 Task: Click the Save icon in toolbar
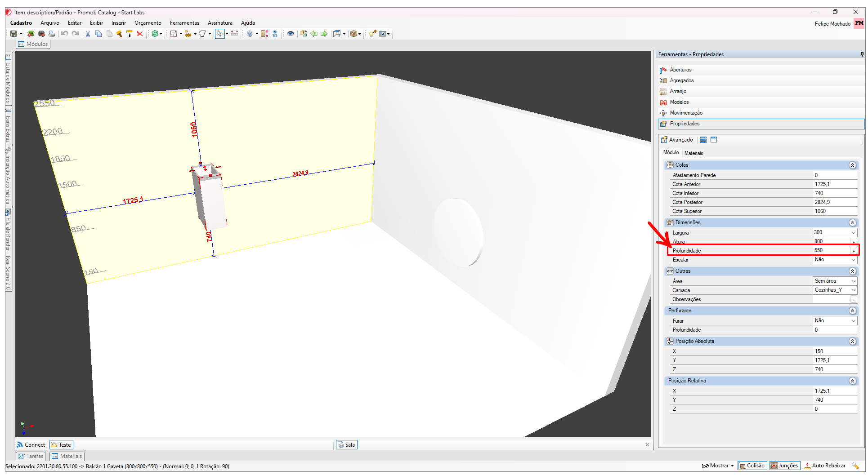(13, 34)
